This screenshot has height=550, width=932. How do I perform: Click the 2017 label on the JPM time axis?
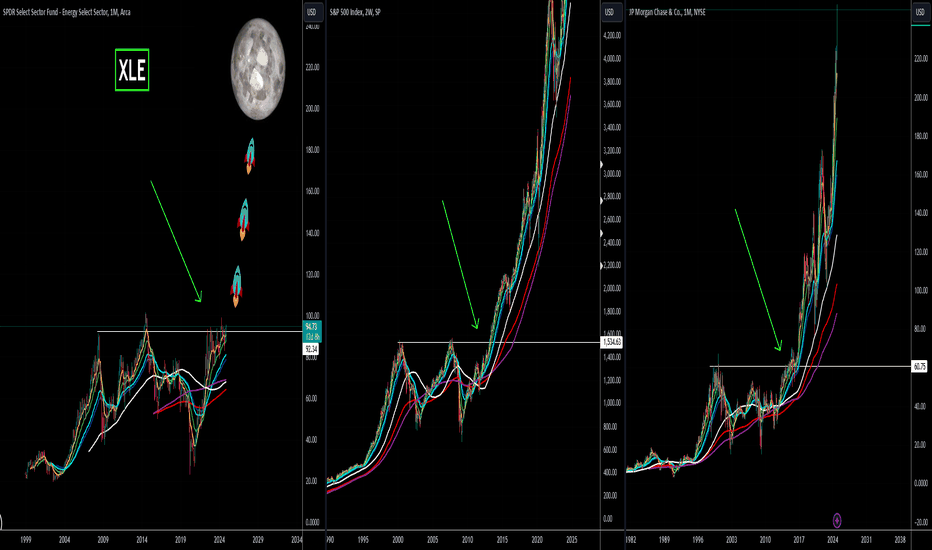[x=799, y=540]
